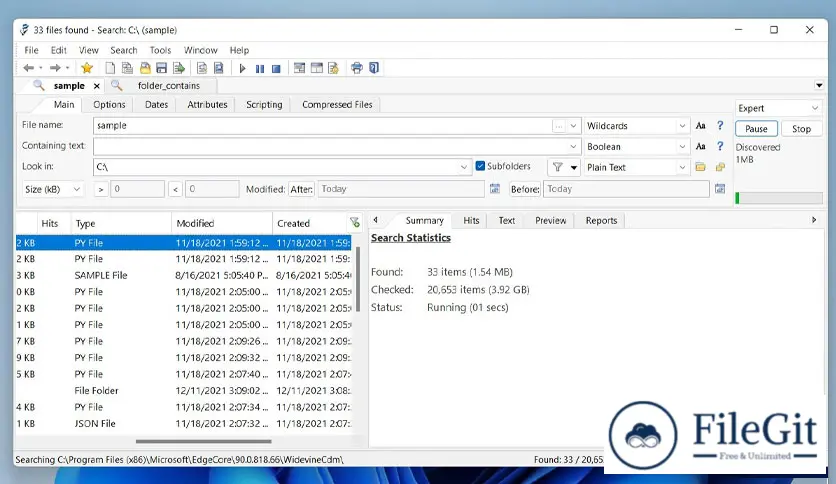Click the stop search toolbar square icon
The height and width of the screenshot is (484, 836).
coord(276,68)
